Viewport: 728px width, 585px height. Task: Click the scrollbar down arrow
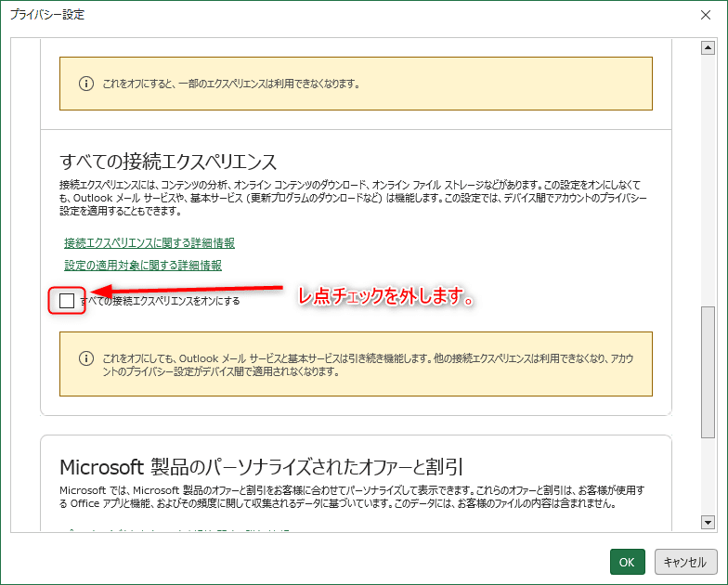[x=708, y=522]
